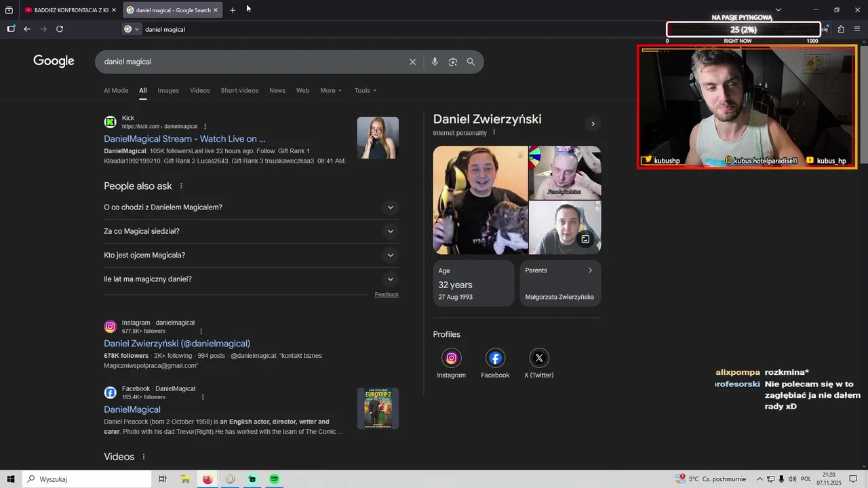Expand the Daniel Zwierzyński knowledge panel arrow
Image resolution: width=868 pixels, height=488 pixels.
point(593,124)
